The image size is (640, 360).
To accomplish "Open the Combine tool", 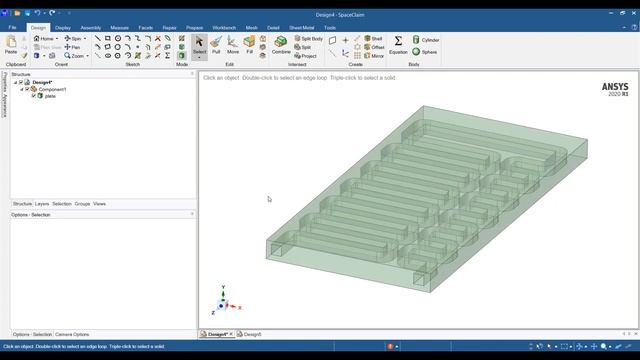I will tap(281, 45).
